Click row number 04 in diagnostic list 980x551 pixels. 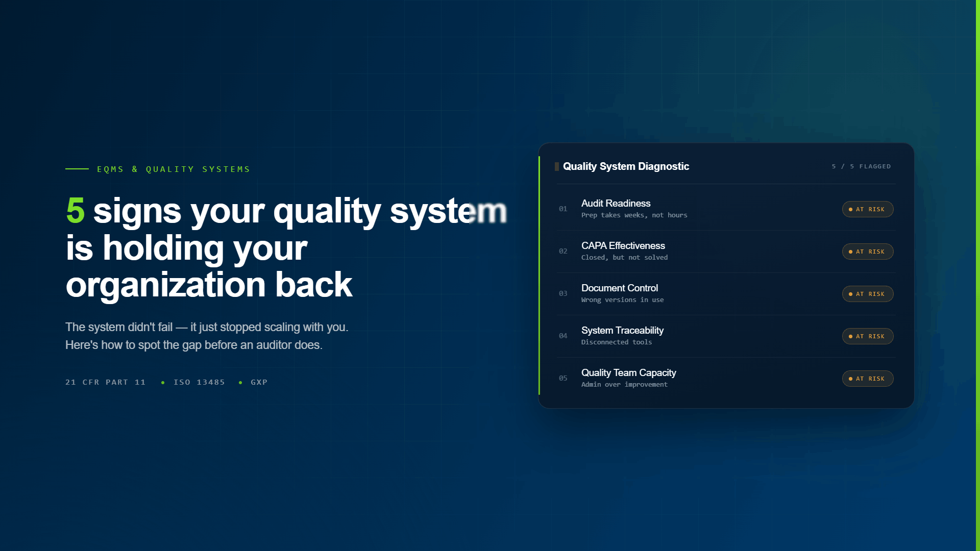(x=563, y=336)
